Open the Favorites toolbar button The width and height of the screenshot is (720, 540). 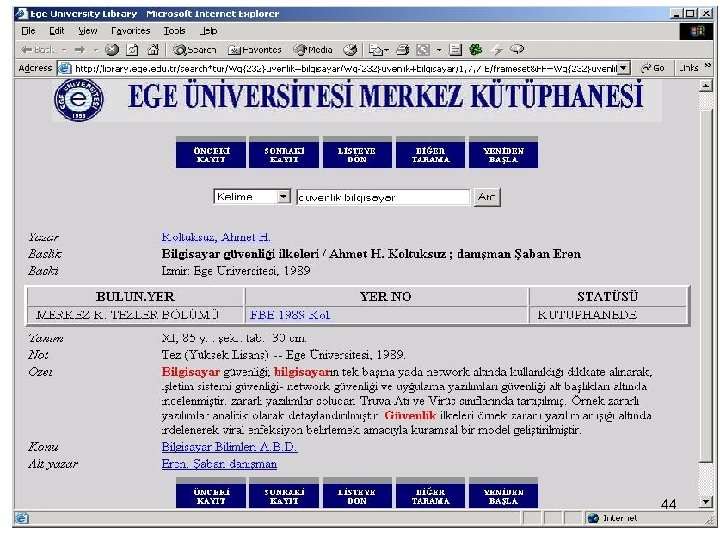click(254, 50)
